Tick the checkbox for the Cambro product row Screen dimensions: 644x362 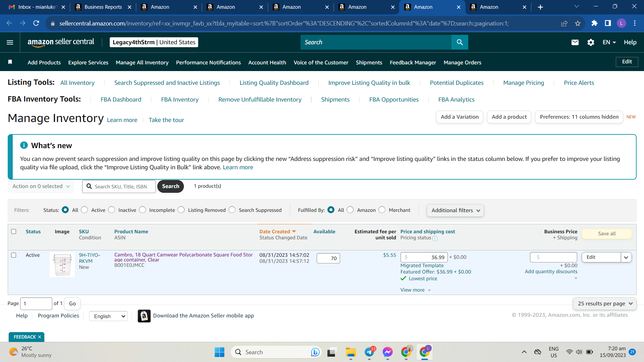point(14,255)
